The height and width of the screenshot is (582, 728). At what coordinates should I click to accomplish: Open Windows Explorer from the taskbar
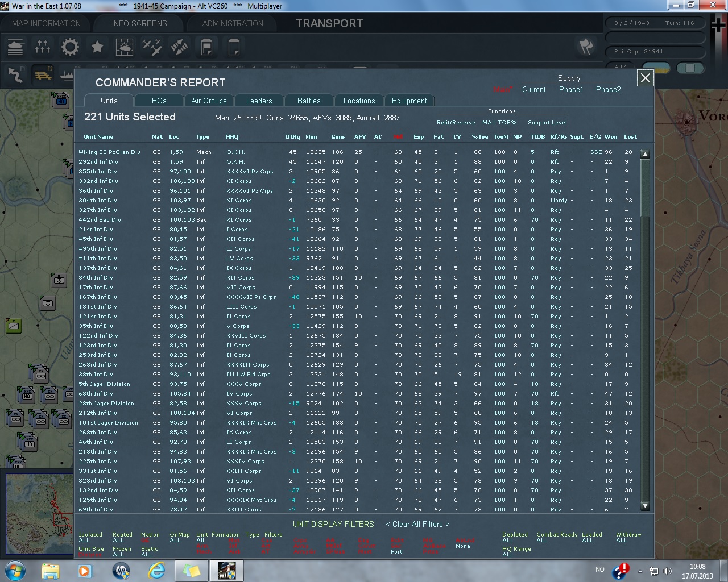51,570
